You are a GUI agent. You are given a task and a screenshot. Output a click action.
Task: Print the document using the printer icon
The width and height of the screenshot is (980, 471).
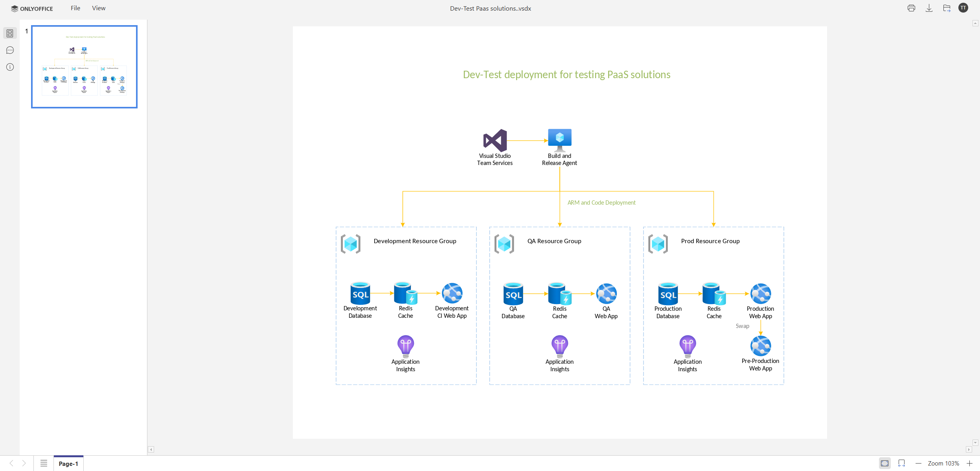tap(911, 8)
